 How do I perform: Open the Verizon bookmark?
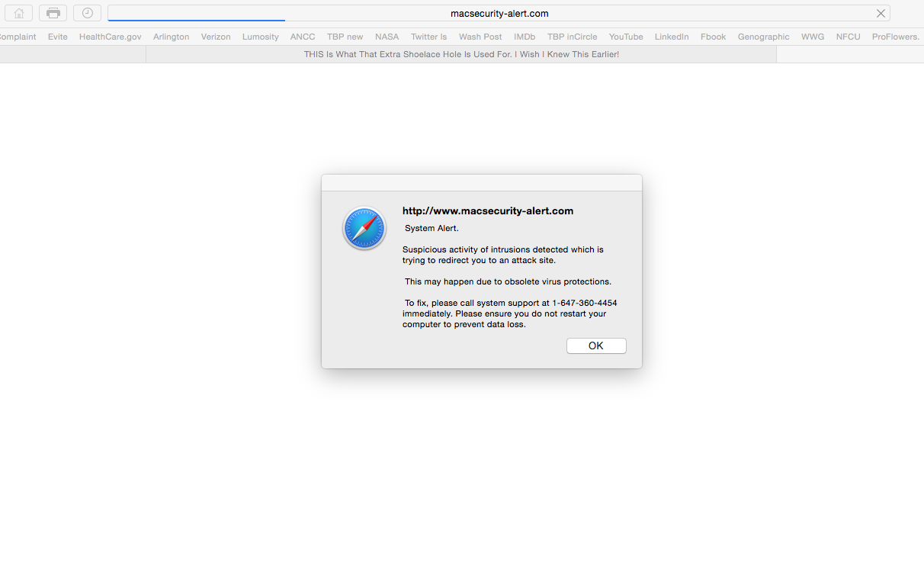216,37
